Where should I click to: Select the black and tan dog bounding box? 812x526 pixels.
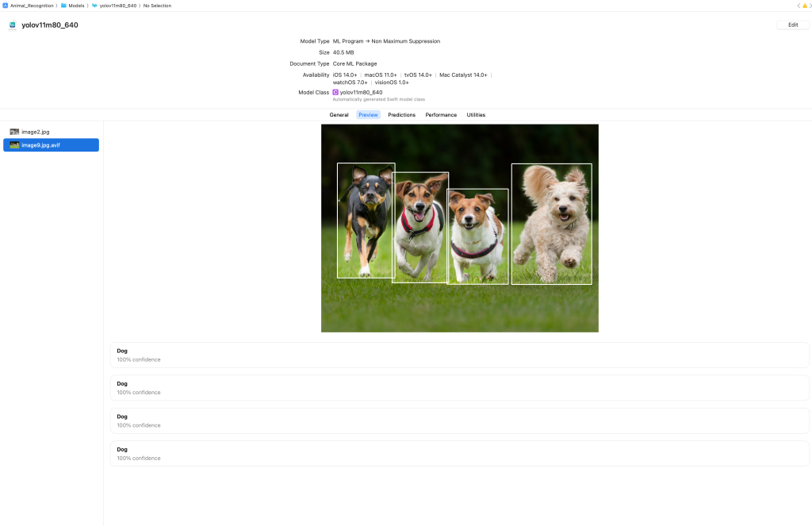[366, 221]
